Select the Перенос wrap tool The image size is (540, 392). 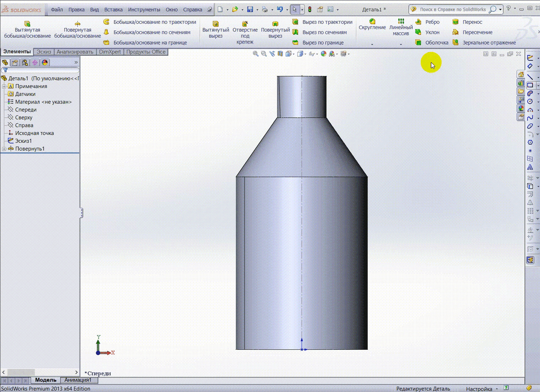pos(467,22)
